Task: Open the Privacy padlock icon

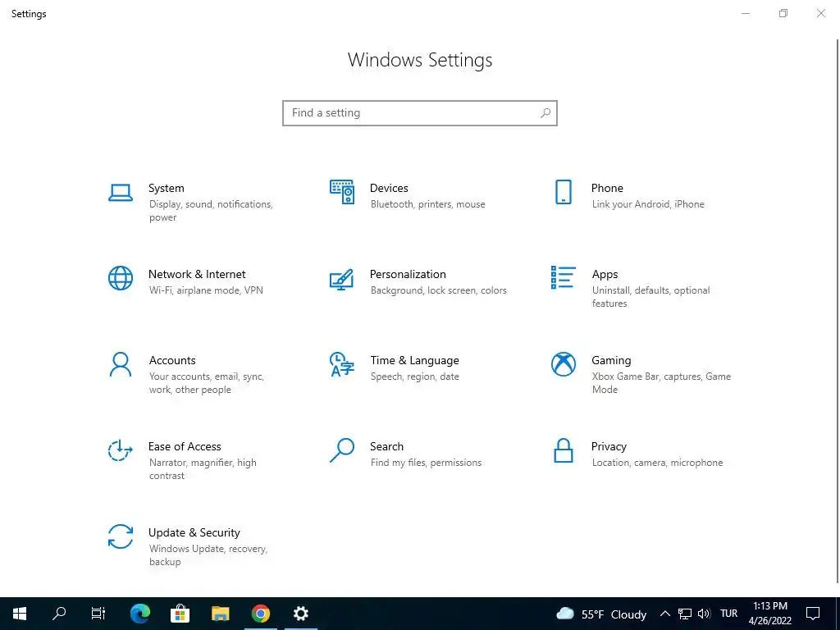Action: (563, 450)
